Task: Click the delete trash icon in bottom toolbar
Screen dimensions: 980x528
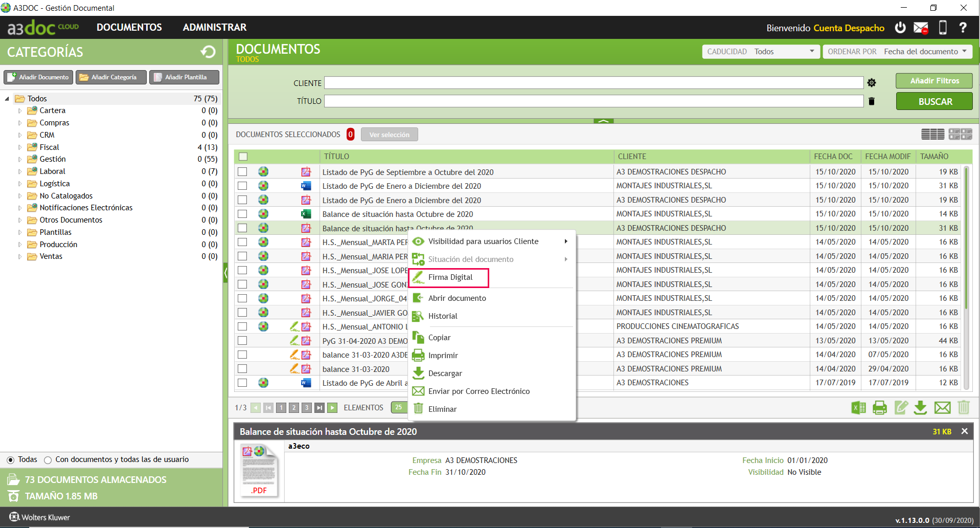Action: (x=964, y=408)
